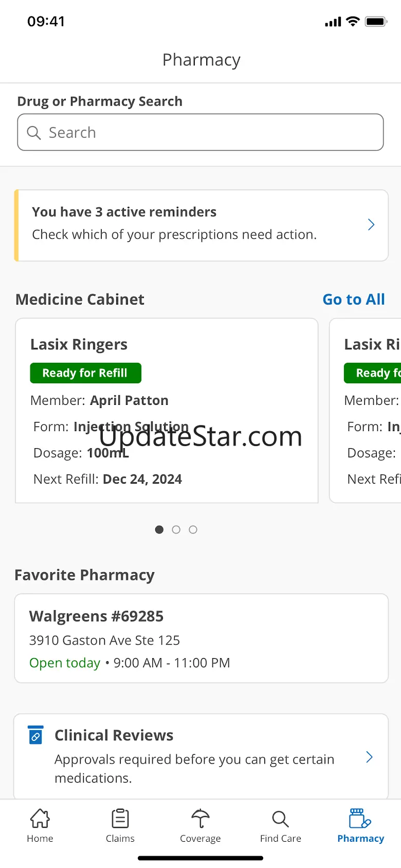Screen dimensions: 401x868
Task: Switch to the Claims tab label
Action: coord(120,839)
